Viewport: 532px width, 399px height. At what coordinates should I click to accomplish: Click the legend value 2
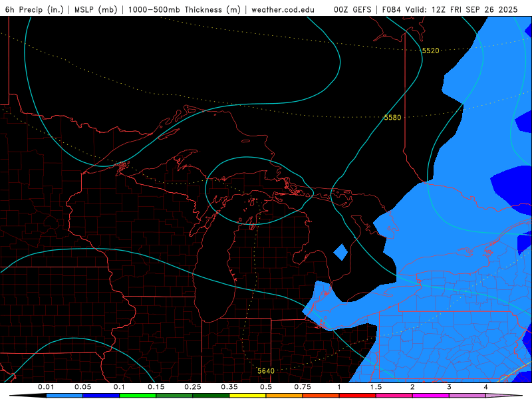pos(412,387)
